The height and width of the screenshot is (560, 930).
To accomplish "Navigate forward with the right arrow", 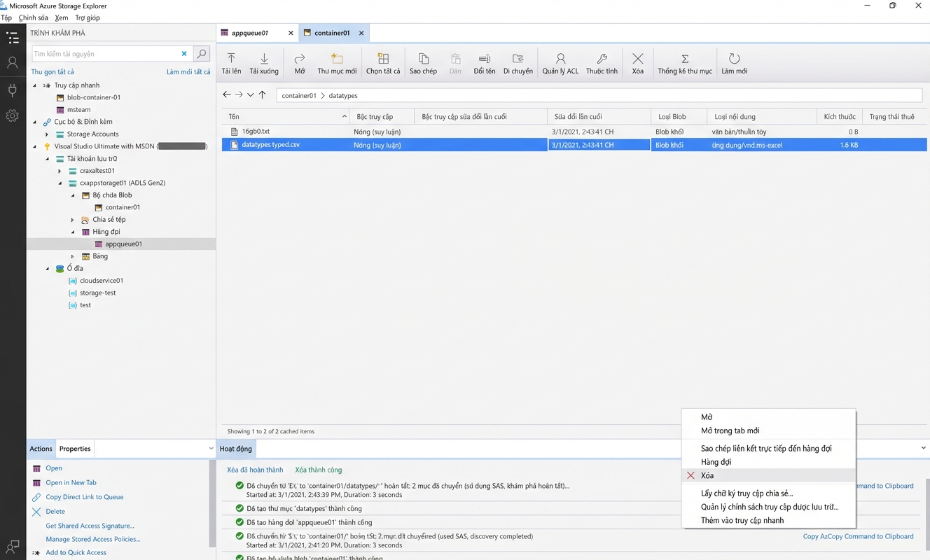I will pos(239,94).
